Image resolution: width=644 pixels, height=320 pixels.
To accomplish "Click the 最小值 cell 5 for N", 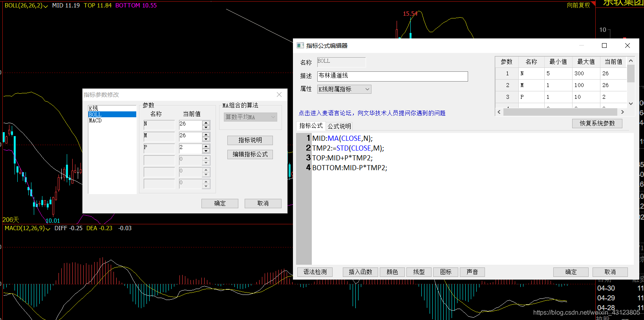I will coord(558,73).
